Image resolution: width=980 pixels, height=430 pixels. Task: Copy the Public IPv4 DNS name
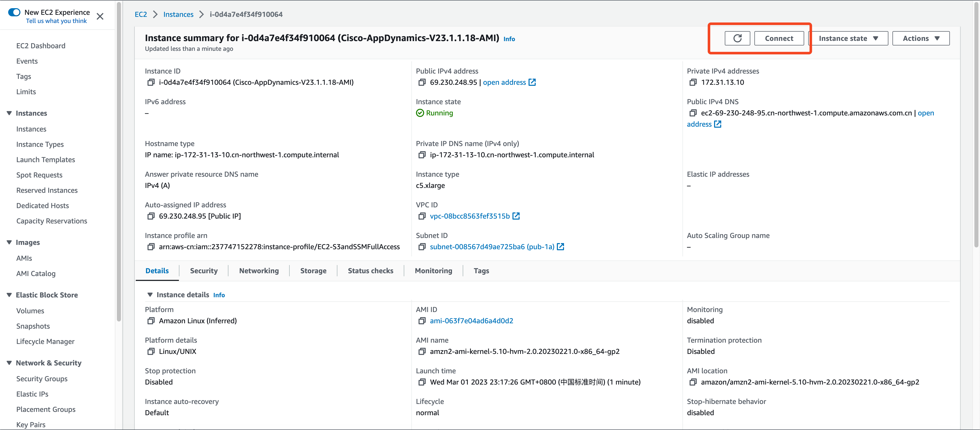point(693,113)
